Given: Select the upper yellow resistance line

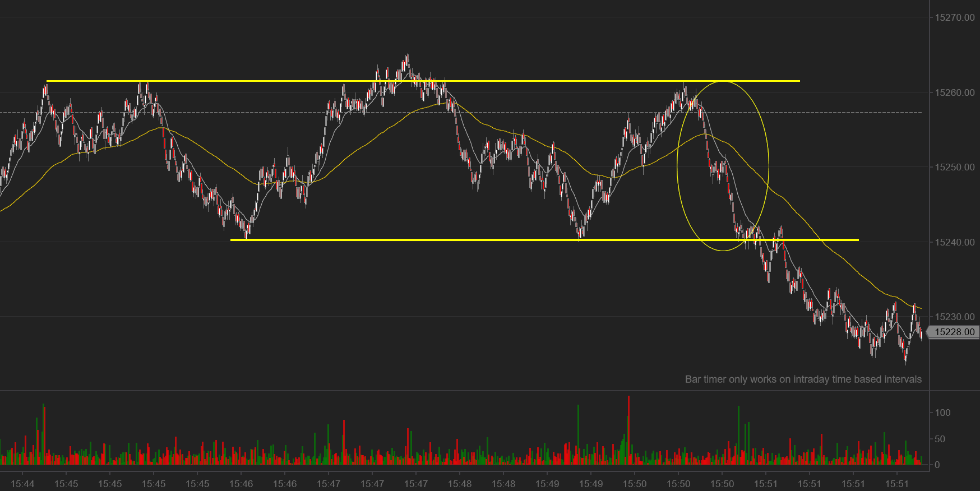Looking at the screenshot, I should pos(423,81).
